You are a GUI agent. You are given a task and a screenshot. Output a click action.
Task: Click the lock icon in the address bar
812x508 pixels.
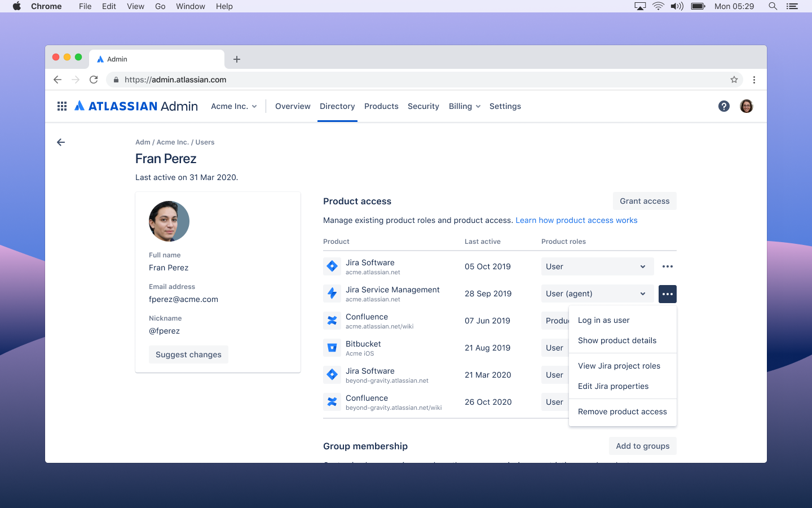[116, 80]
